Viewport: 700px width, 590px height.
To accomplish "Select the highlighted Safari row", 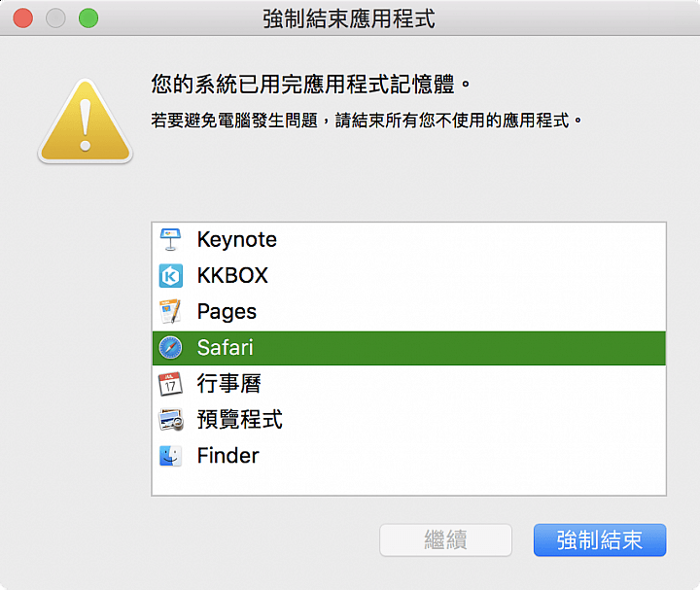I will (409, 348).
